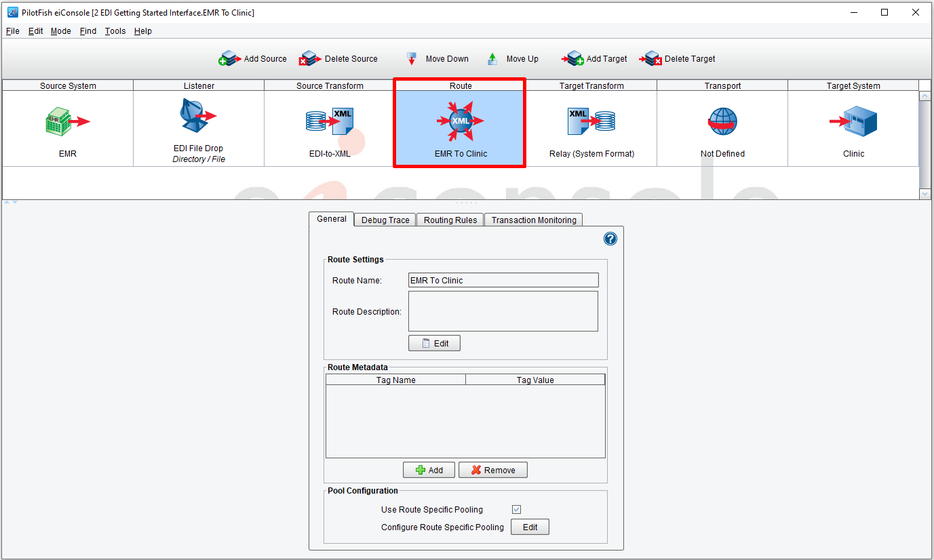Click the Add Target toolbar icon
934x560 pixels.
click(573, 59)
